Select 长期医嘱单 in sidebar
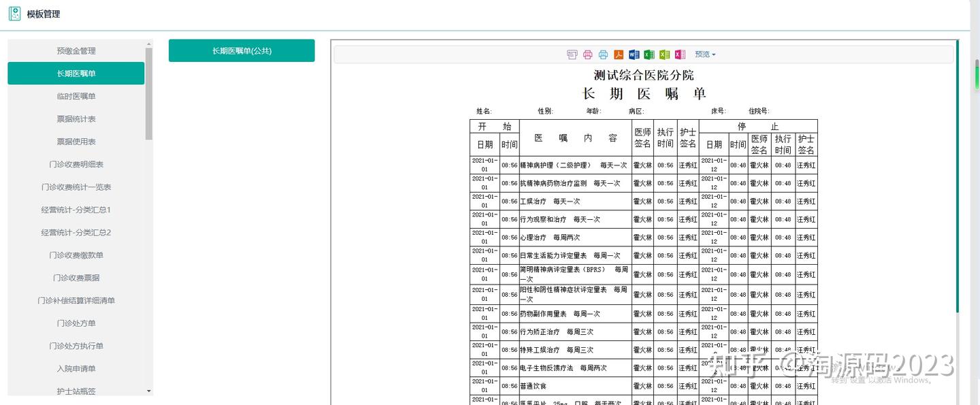Viewport: 980px width, 405px height. pos(76,74)
